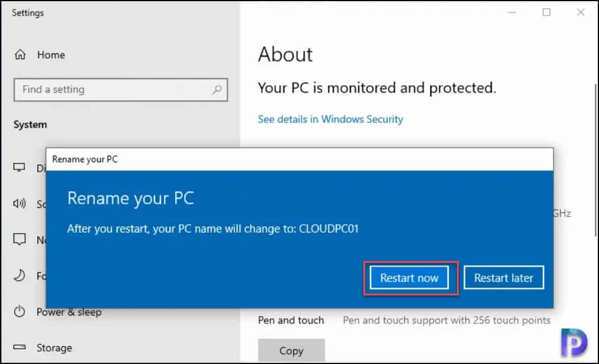Maximize the Settings window
Viewport: 599px width, 364px height.
(547, 12)
